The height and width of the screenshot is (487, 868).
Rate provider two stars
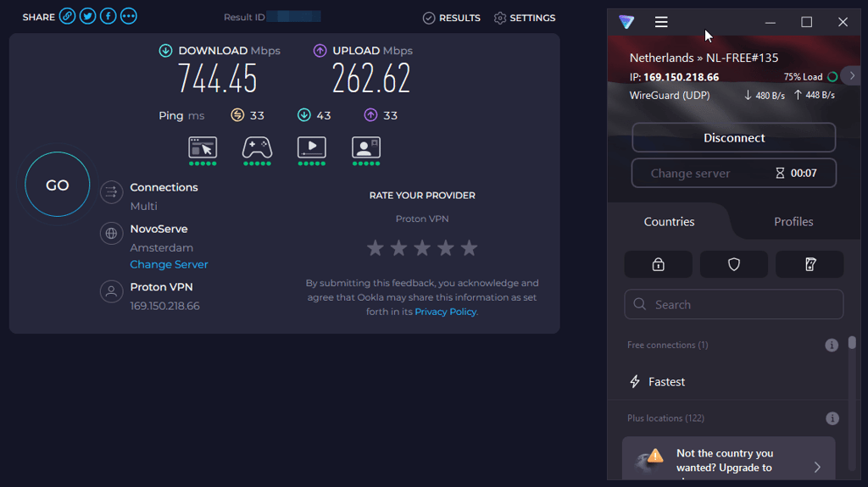tap(398, 248)
